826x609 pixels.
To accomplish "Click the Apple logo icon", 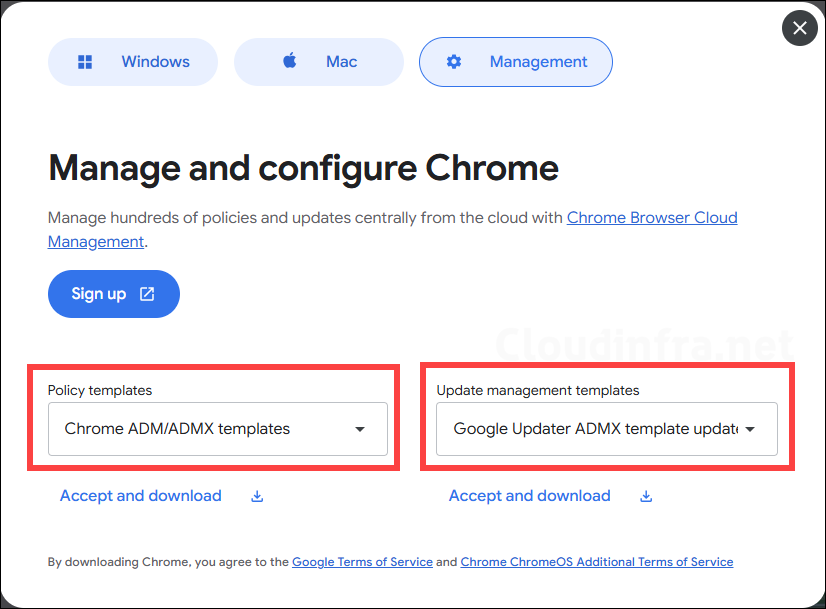I will (290, 61).
